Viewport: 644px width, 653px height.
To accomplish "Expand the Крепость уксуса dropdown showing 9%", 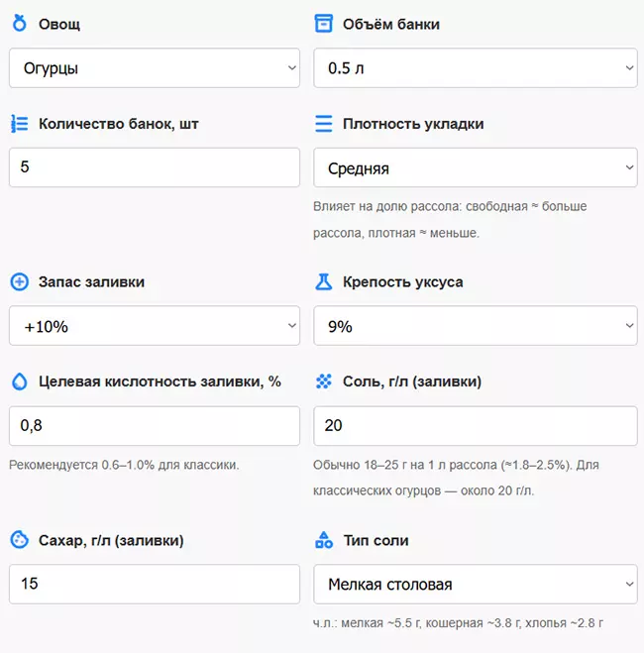I will (475, 326).
